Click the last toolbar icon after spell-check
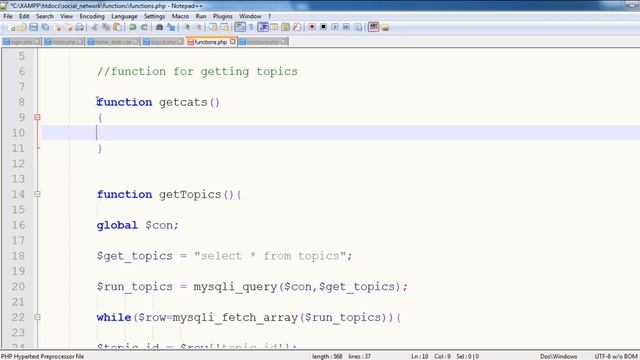640x360 pixels. 385,27
